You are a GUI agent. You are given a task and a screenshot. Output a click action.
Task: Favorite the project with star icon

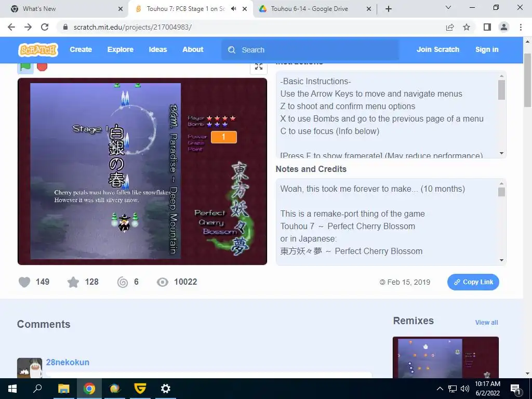[73, 282]
